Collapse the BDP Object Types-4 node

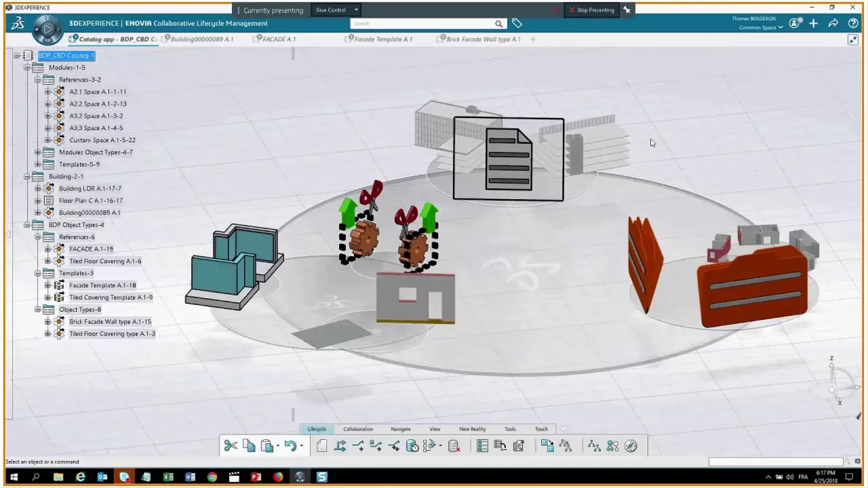coord(27,225)
